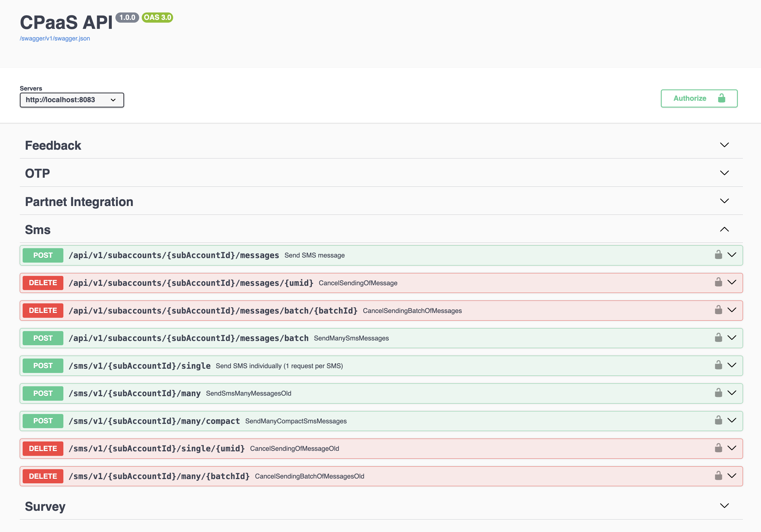Image resolution: width=761 pixels, height=532 pixels.
Task: Open the /swagger/v1/swagger.json link
Action: click(55, 38)
